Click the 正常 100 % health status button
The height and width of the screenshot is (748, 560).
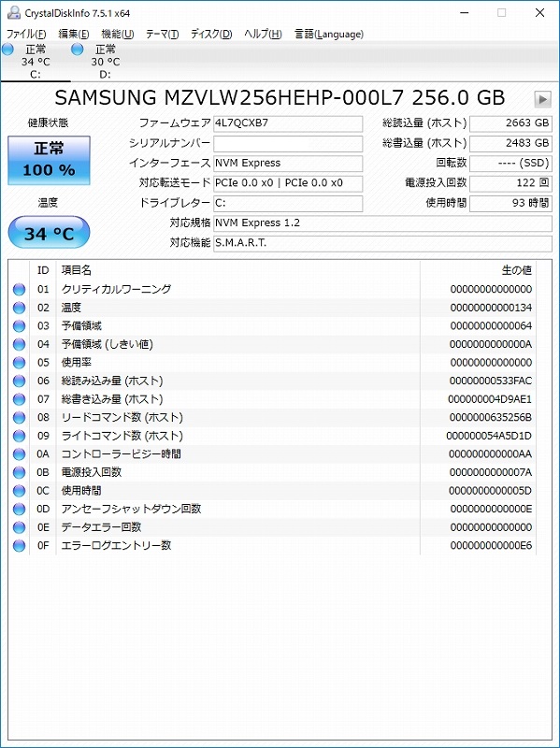49,160
